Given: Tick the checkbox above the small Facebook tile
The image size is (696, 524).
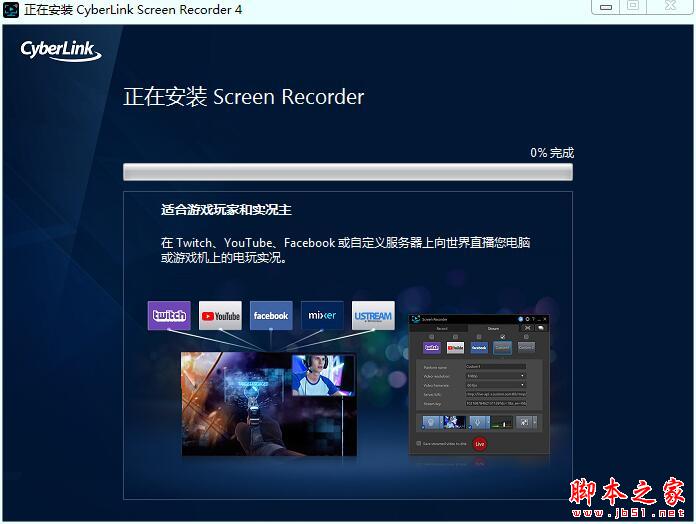Looking at the screenshot, I should pyautogui.click(x=479, y=337).
